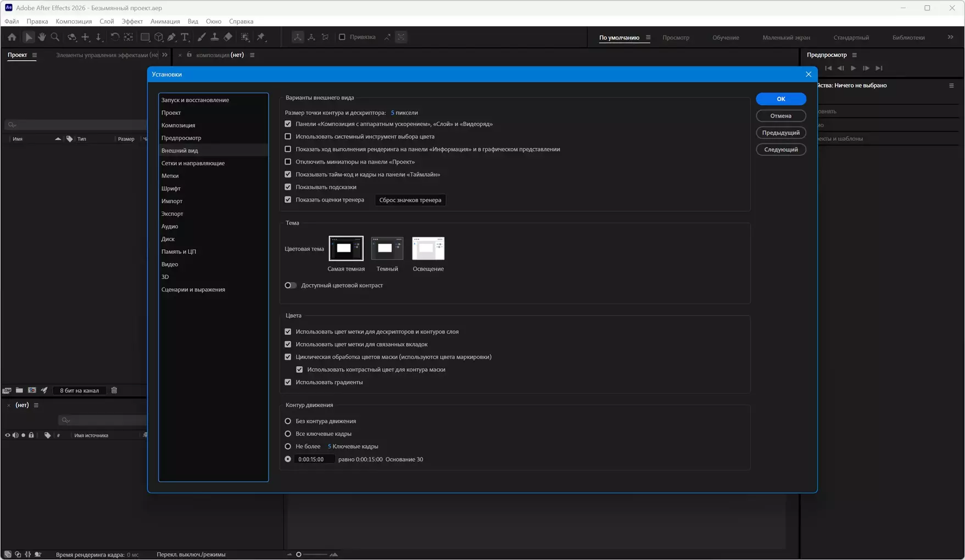Screen dimensions: 965x560
Task: Select the Eraser tool
Action: [x=228, y=37]
